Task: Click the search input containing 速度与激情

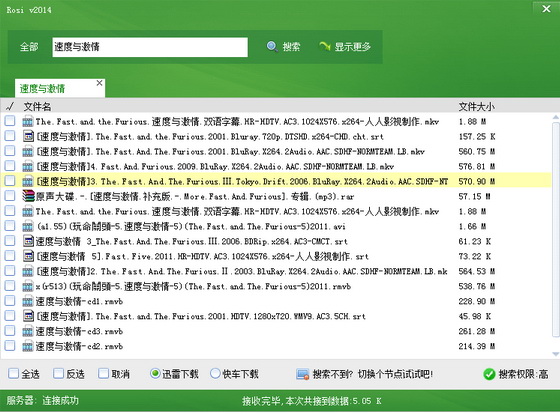Action: [150, 47]
